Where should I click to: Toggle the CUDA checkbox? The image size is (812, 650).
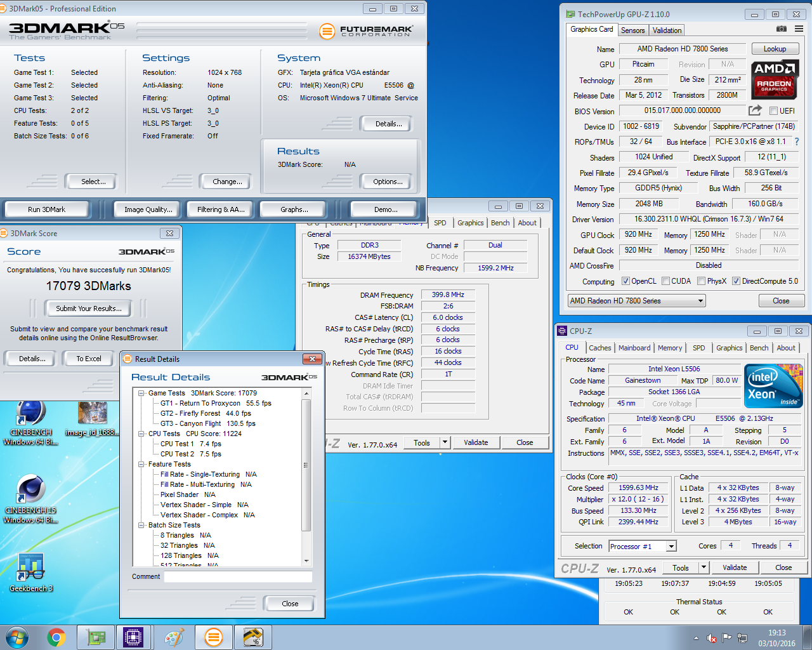click(665, 281)
